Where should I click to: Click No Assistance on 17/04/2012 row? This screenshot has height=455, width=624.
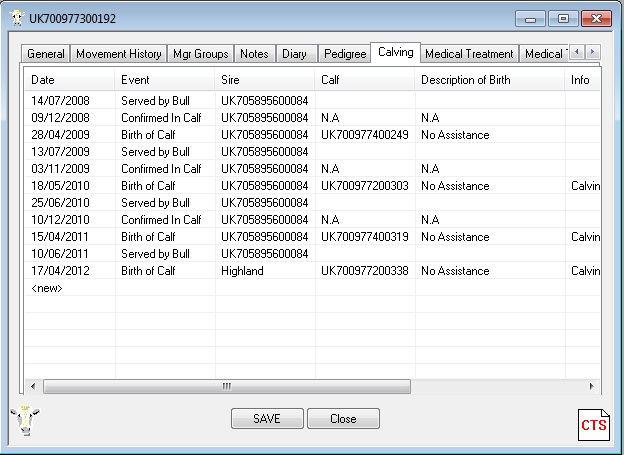click(x=455, y=271)
